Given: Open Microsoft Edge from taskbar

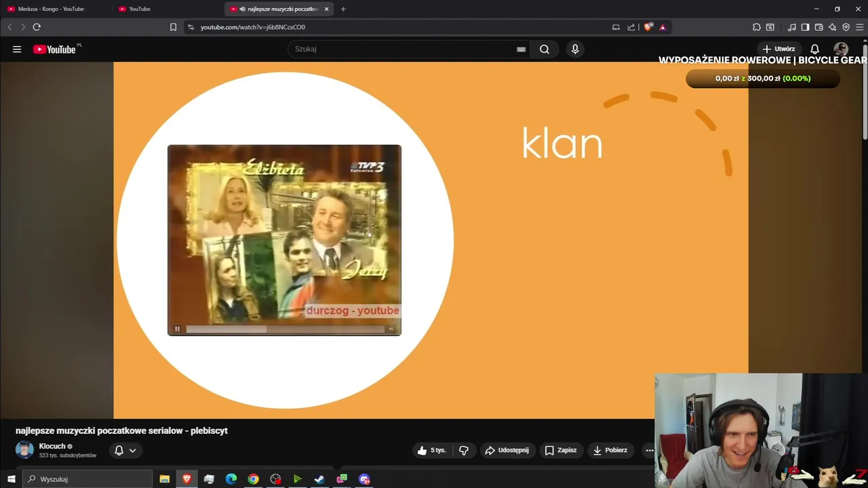Looking at the screenshot, I should coord(231,479).
